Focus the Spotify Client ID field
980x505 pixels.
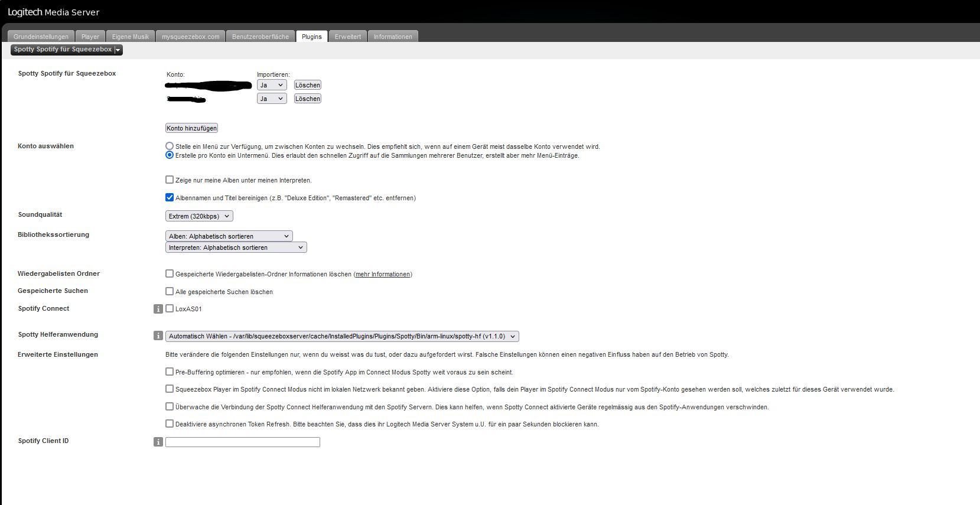click(243, 442)
